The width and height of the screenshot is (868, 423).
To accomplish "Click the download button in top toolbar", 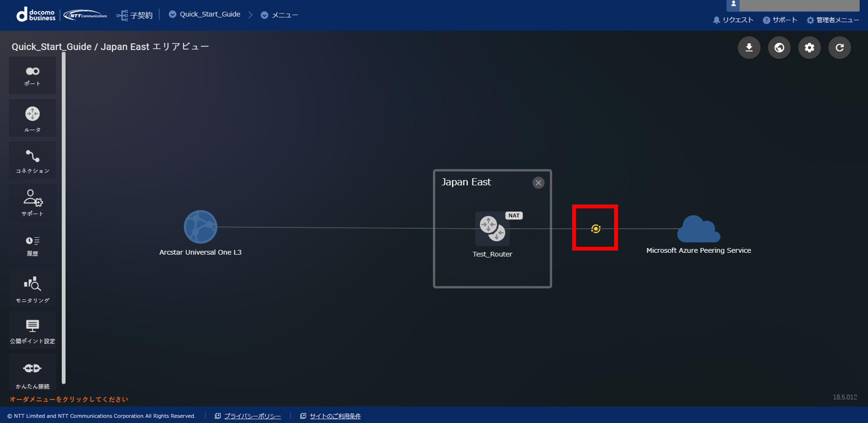I will tap(749, 48).
